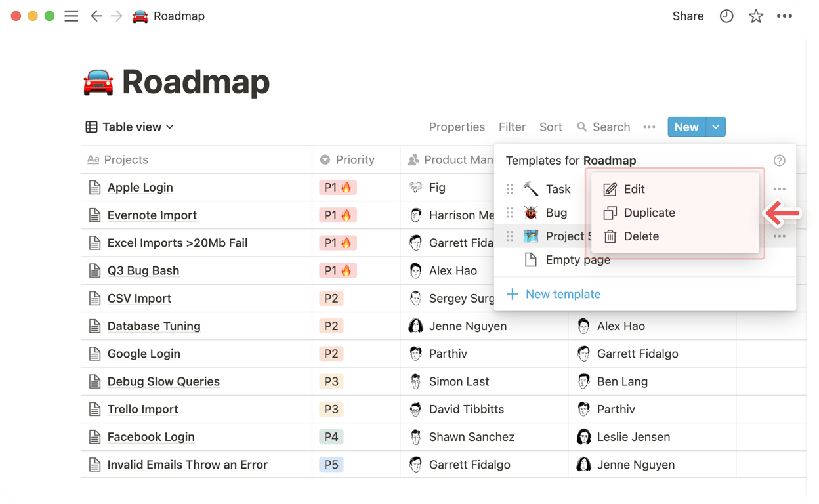Open the Database Tuning project row
Screen dimensions: 819x504
[154, 326]
